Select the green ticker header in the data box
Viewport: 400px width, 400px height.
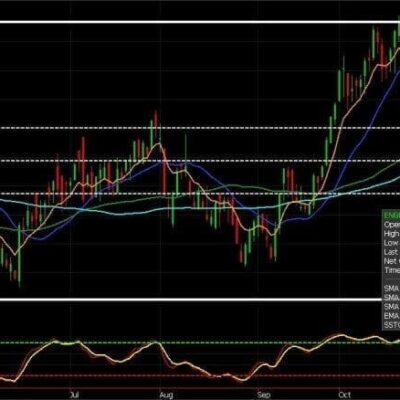pos(391,215)
